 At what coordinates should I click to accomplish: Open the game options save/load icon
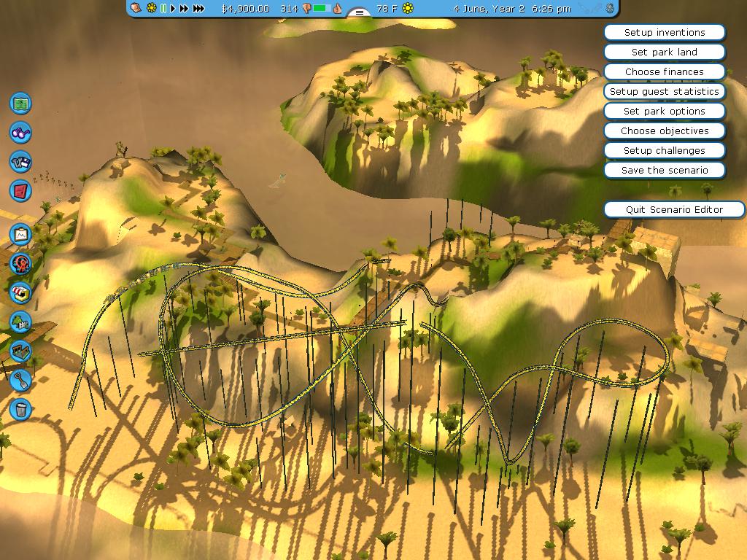click(x=20, y=161)
